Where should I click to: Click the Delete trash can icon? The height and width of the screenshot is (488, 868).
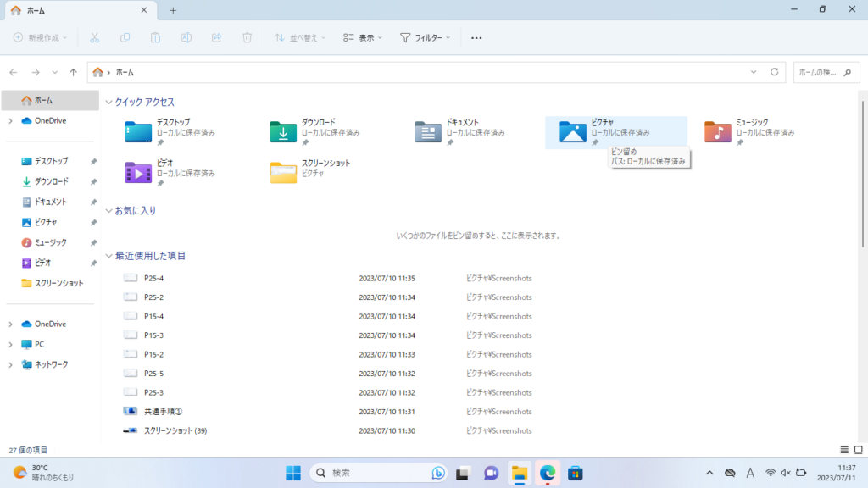point(247,38)
